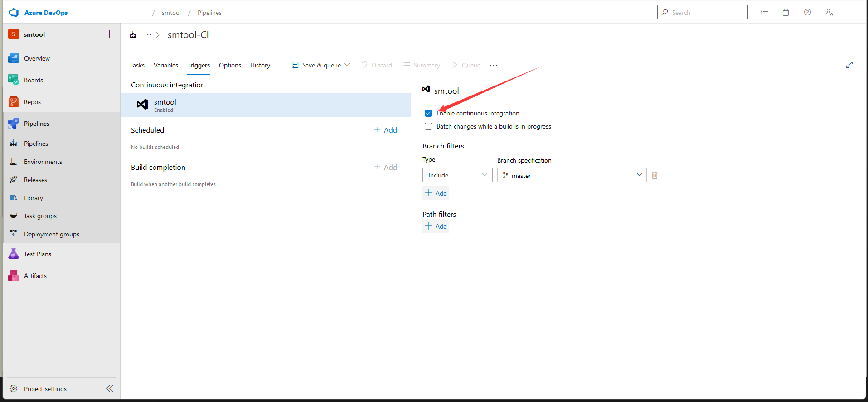Click the trash icon beside master branch
Screen dimensions: 868x402
655,175
